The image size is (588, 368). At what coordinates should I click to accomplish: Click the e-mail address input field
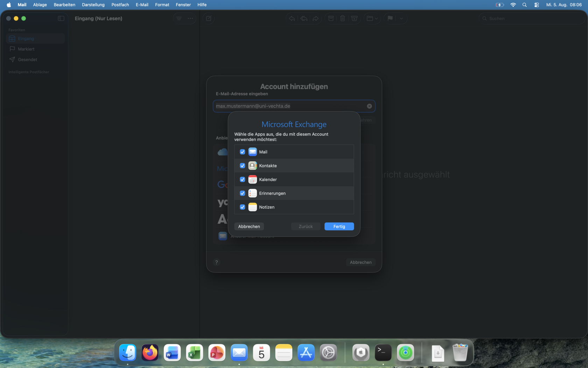(x=294, y=106)
